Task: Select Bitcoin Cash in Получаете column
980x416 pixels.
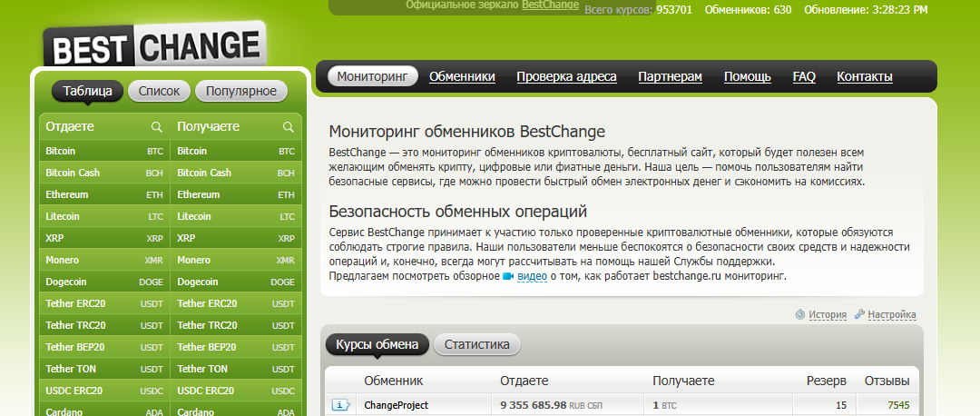Action: (236, 173)
